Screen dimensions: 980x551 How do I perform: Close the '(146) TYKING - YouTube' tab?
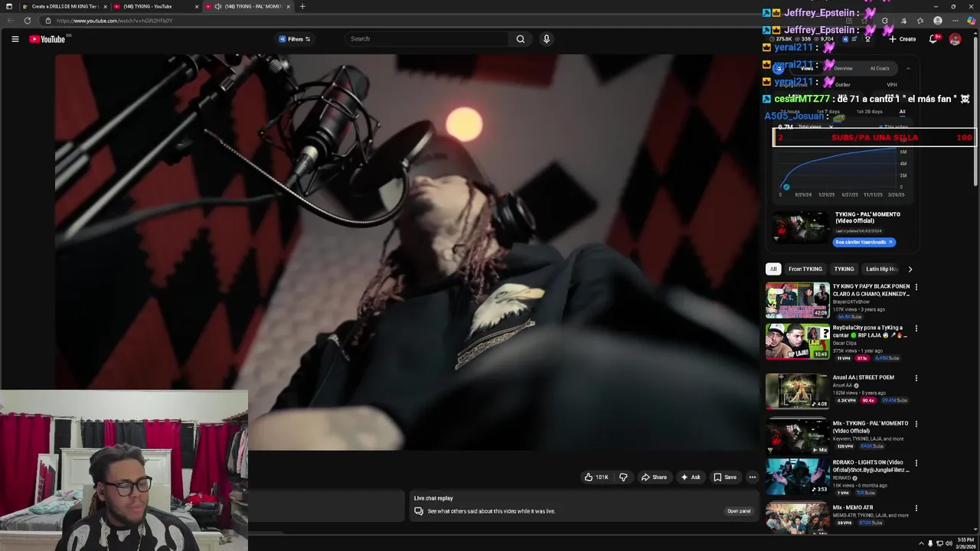click(197, 6)
